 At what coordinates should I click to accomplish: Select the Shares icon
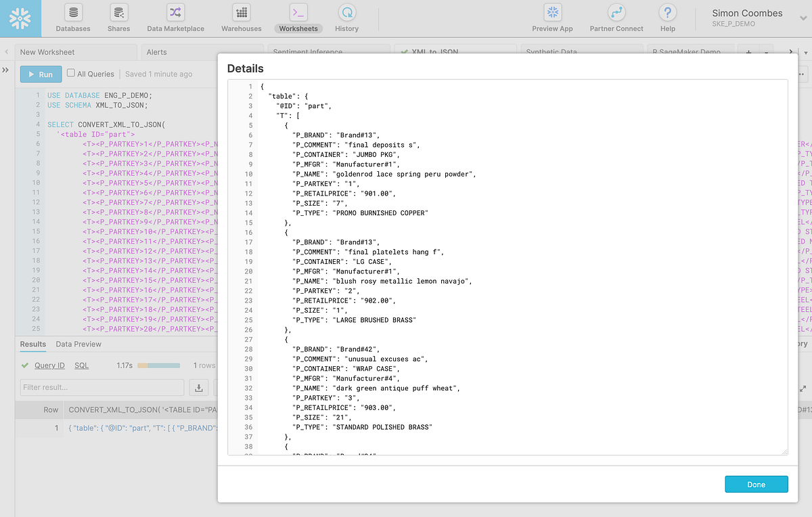tap(118, 18)
